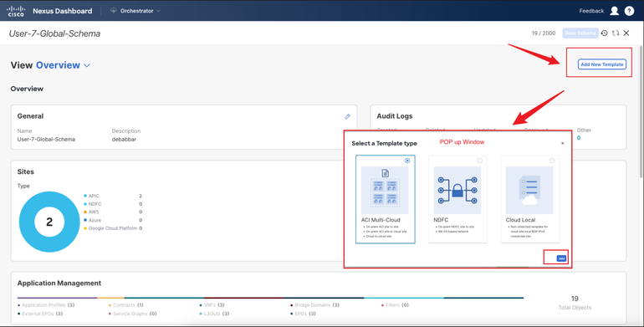
Task: Expand the View Overview dropdown
Action: pos(64,65)
